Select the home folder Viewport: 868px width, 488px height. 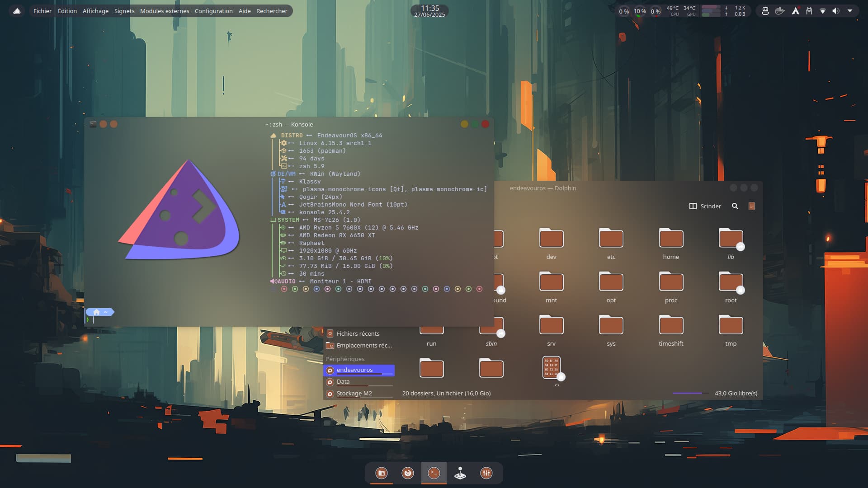[x=671, y=244]
